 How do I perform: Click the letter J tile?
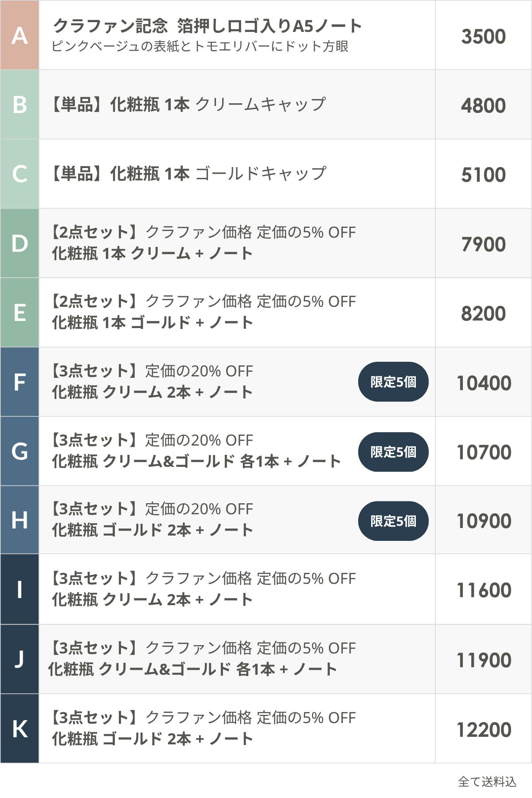pos(20,659)
